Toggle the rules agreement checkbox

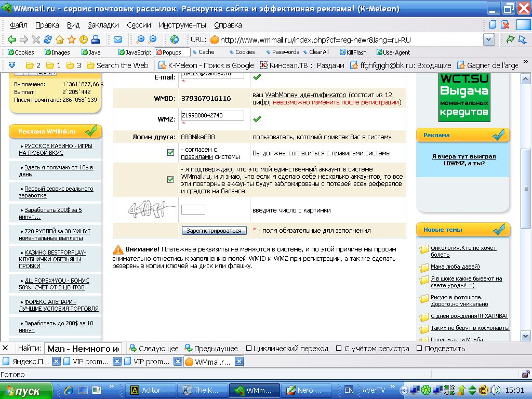pyautogui.click(x=170, y=153)
